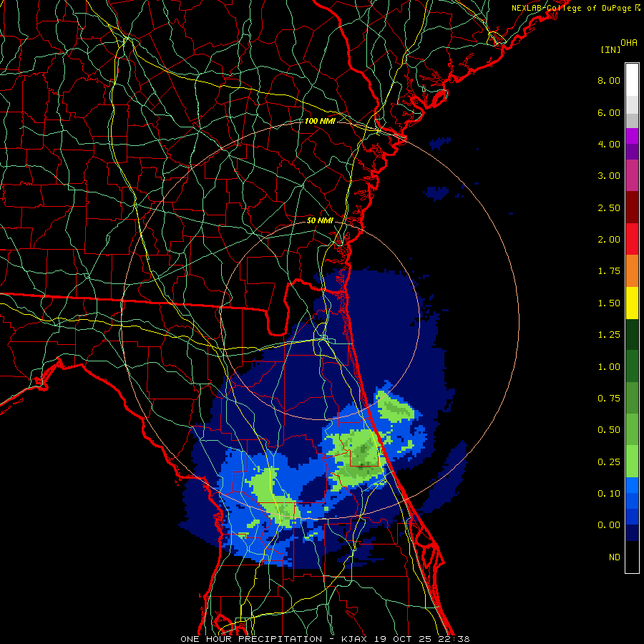Viewport: 644px width, 644px height.
Task: Pick the orange legend swatch
Action: click(632, 271)
